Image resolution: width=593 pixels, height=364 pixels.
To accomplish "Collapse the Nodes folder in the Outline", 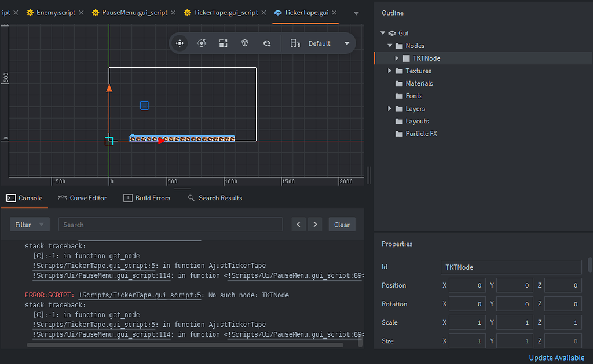I will 390,45.
